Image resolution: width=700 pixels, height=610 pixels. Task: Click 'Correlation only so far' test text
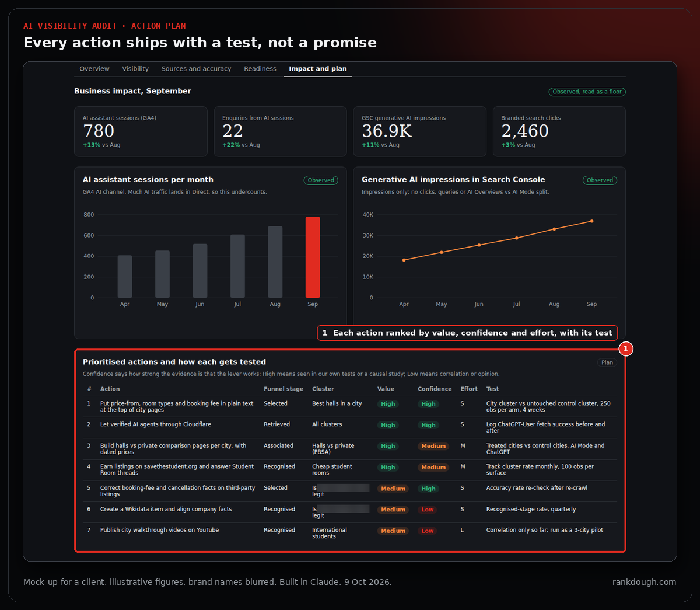click(545, 530)
